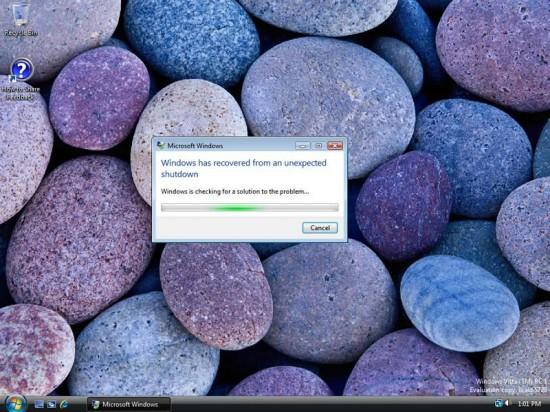Click the dialog's title bar icon

coord(161,146)
